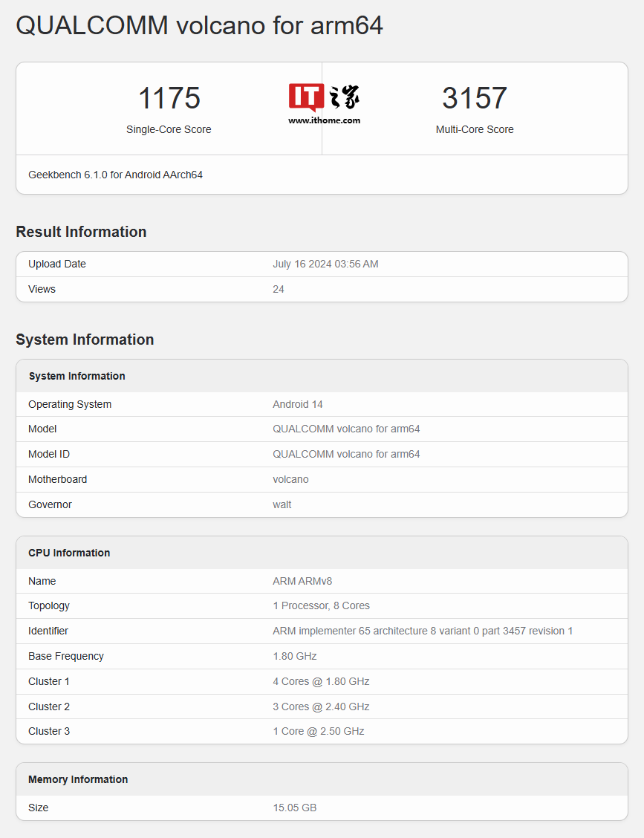Click the Topology row with 8 Cores
Image resolution: width=644 pixels, height=838 pixels.
321,605
